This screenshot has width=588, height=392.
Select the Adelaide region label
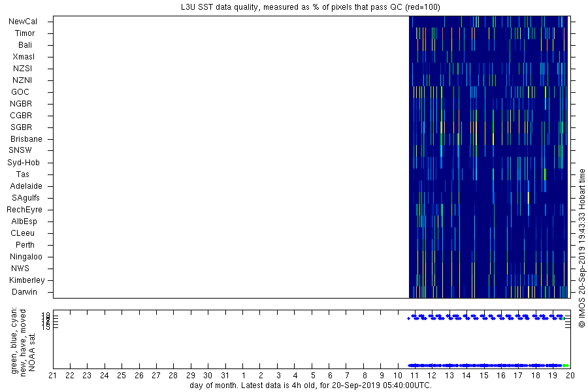tap(26, 186)
